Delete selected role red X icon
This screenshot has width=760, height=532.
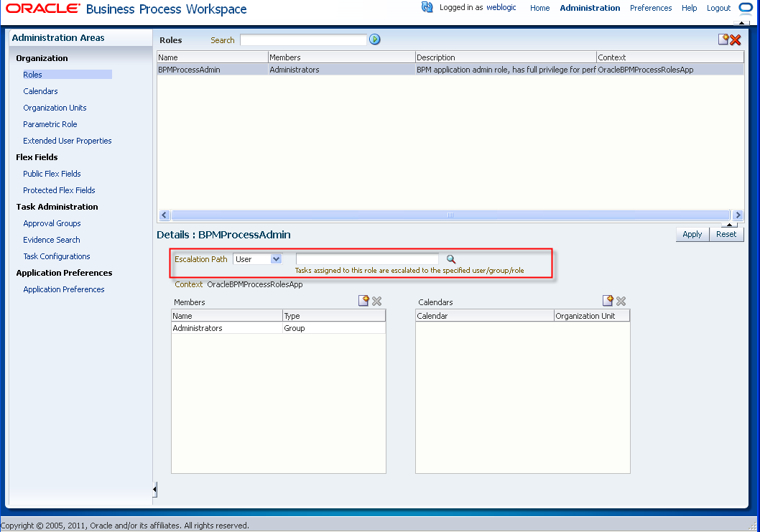point(736,39)
